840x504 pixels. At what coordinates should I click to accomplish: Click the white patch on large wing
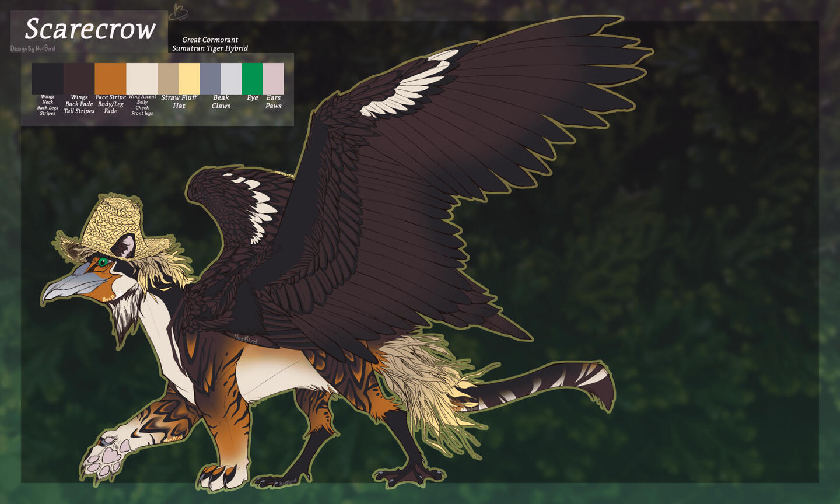click(408, 87)
